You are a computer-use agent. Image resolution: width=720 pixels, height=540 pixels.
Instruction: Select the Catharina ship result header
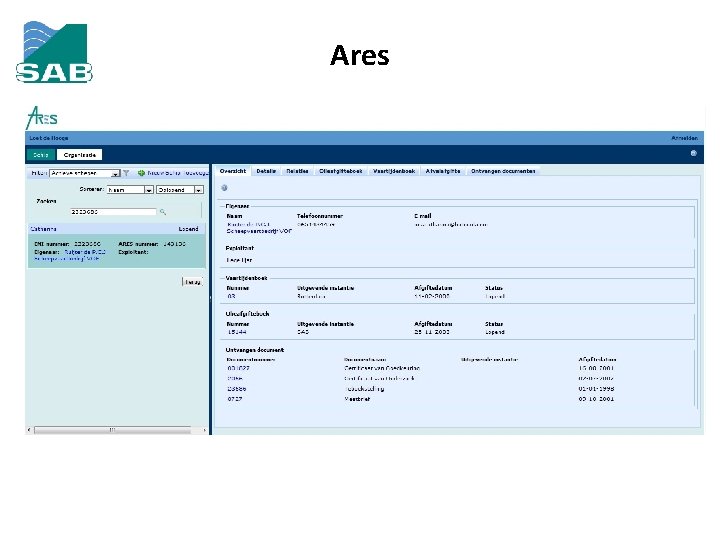pyautogui.click(x=117, y=229)
